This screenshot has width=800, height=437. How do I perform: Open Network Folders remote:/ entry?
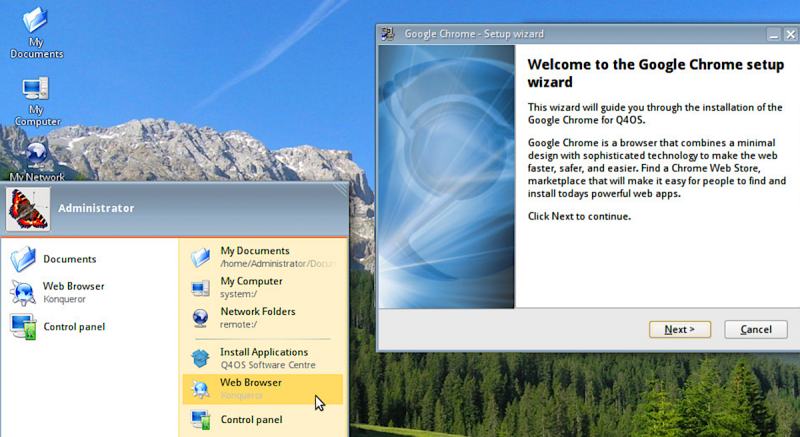tap(263, 318)
